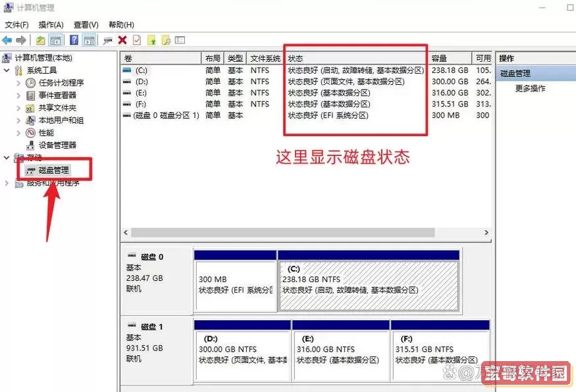This screenshot has width=576, height=392.
Task: Expand the 任务计划程序 node
Action: coord(18,84)
